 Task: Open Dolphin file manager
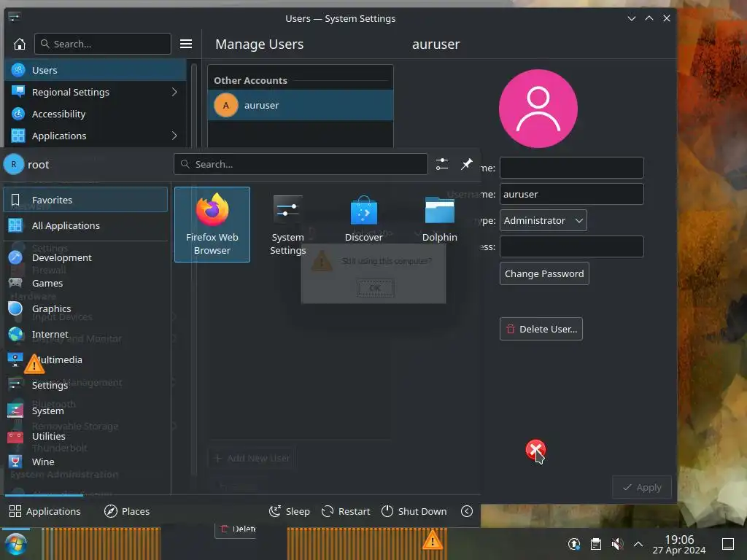point(439,225)
